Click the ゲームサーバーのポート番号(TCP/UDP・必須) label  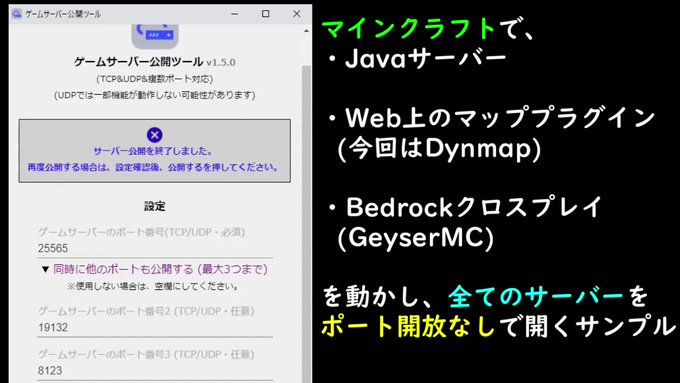(141, 232)
